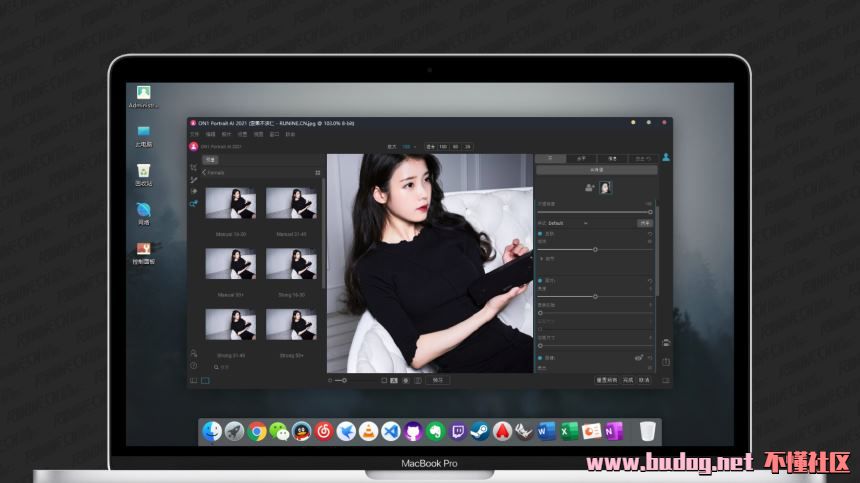
Task: Open the first menu in the menu bar
Action: click(x=195, y=133)
